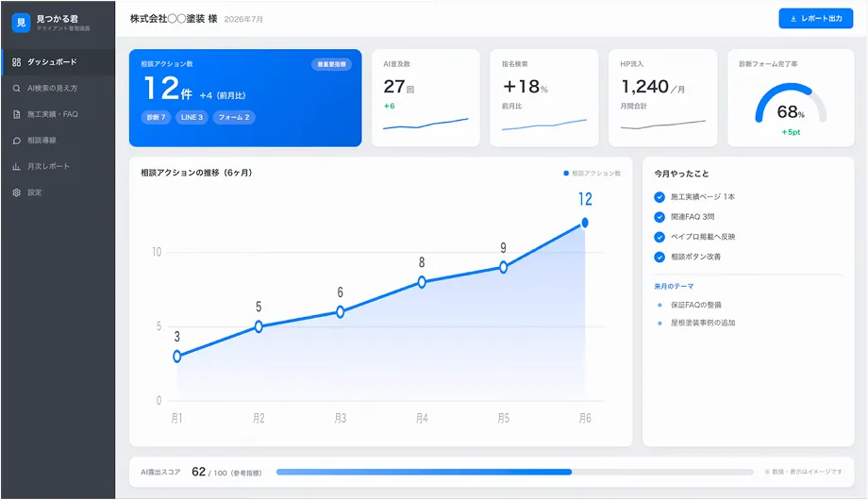868x500 pixels.
Task: Click the bar chart icon beside 月次レポート
Action: [17, 167]
